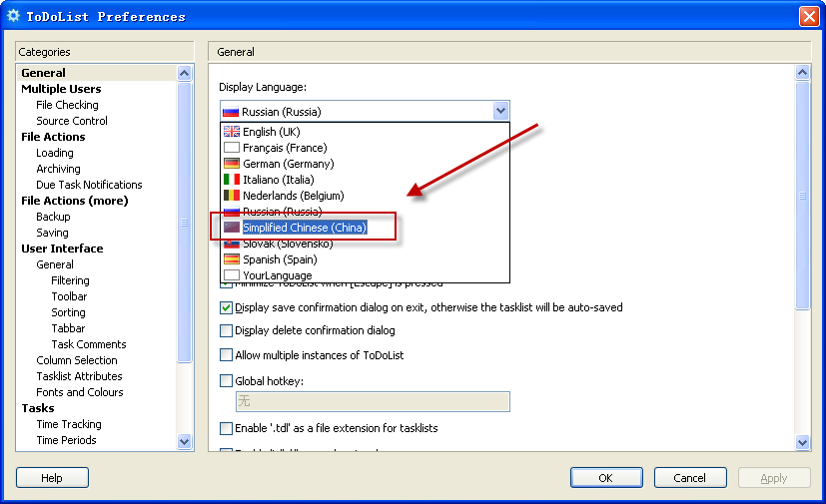Screen dimensions: 826x504
Task: Click the General panel scrollbar thumb
Action: click(x=802, y=196)
